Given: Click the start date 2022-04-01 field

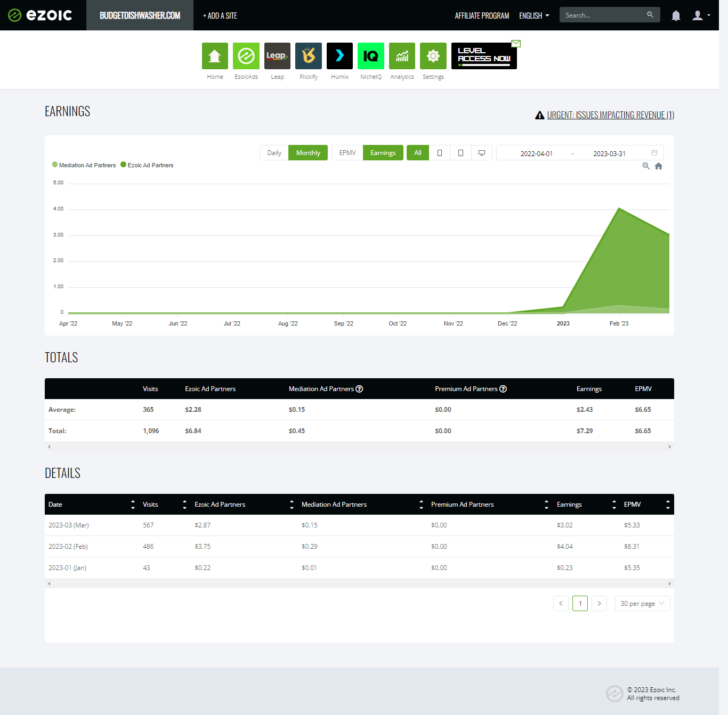Looking at the screenshot, I should click(536, 153).
